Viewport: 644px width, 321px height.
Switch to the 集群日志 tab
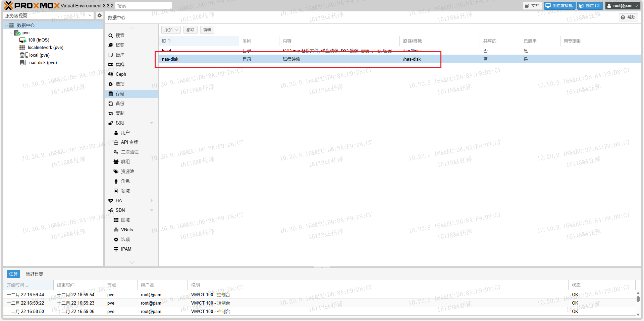click(35, 274)
